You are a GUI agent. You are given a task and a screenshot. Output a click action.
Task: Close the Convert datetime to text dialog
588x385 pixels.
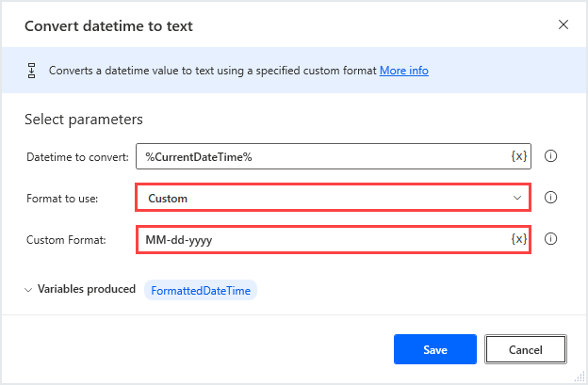[x=563, y=24]
